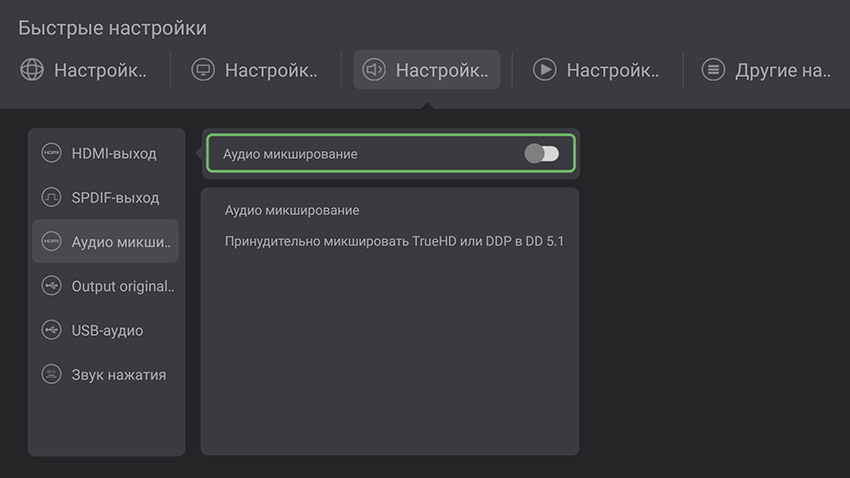Open SPDIF-выход audio output settings
The image size is (850, 478).
point(115,198)
